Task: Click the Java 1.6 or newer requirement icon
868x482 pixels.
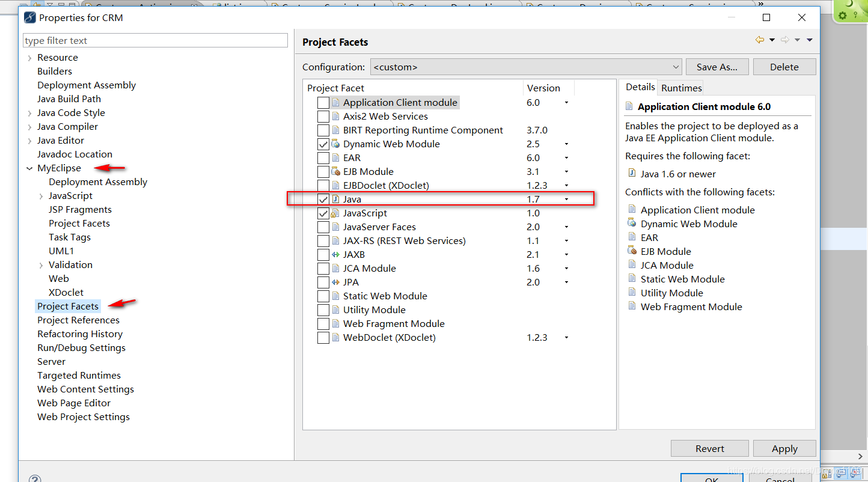Action: tap(632, 174)
